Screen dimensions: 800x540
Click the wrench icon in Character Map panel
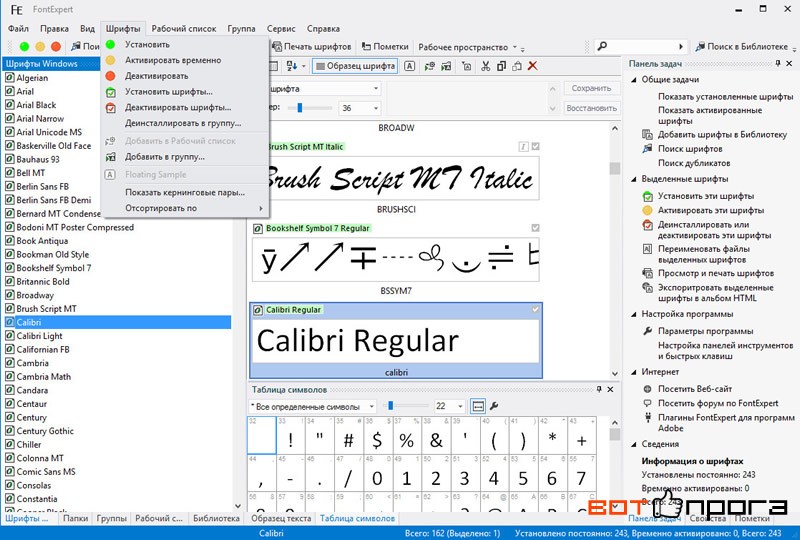[494, 406]
